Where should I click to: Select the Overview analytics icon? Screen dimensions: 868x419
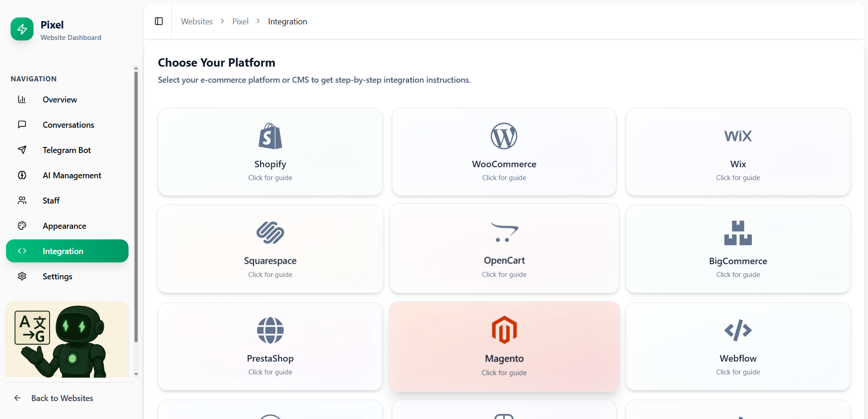click(x=22, y=99)
